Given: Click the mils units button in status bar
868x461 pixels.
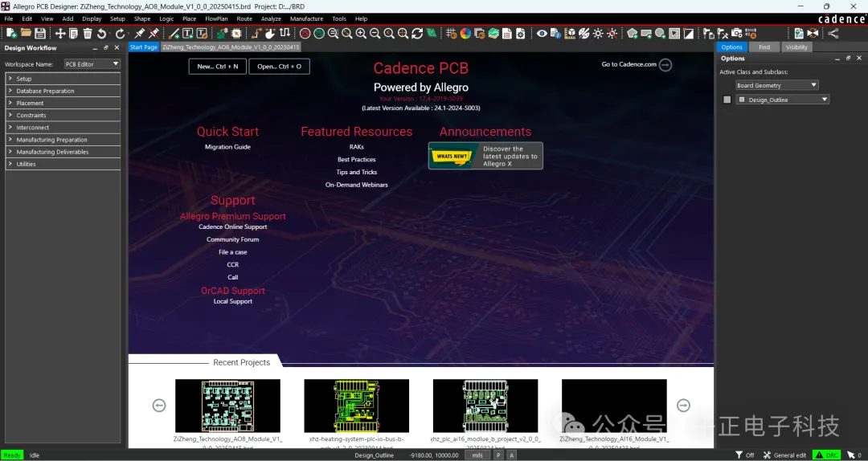Looking at the screenshot, I should [x=477, y=455].
